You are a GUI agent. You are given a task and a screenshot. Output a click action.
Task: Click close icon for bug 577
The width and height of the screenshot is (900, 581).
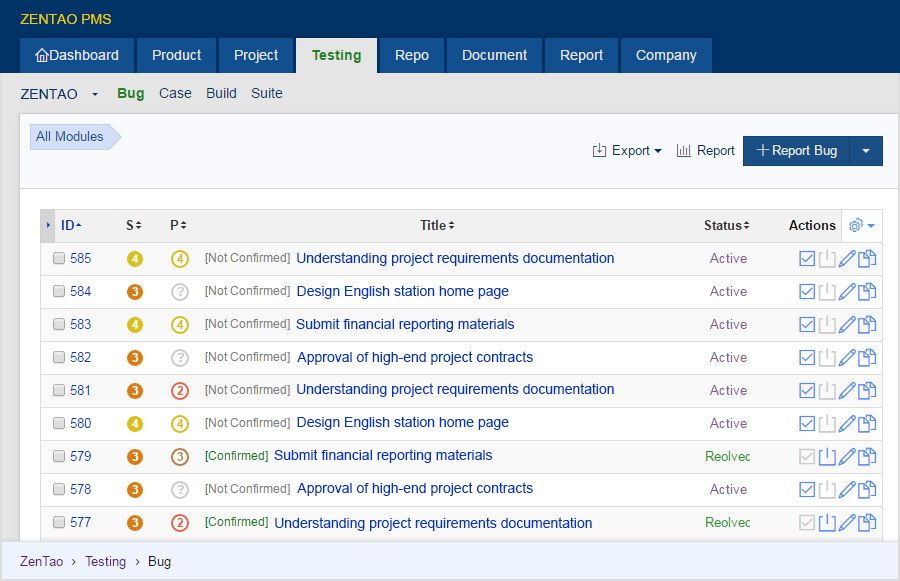pyautogui.click(x=827, y=523)
